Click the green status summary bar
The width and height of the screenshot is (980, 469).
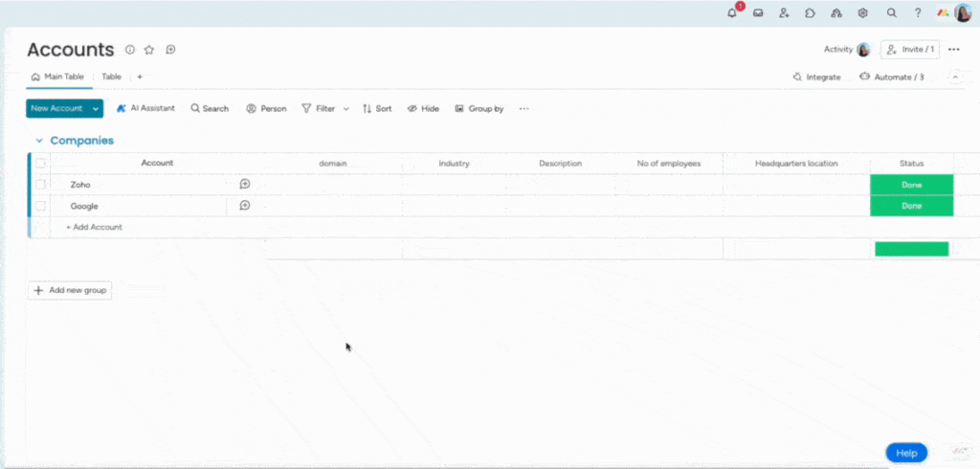tap(911, 249)
